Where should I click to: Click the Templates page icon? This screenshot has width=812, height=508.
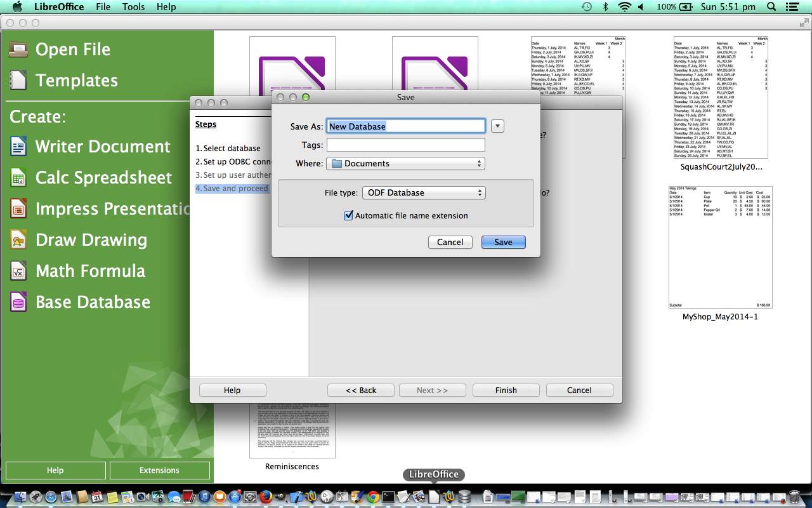(18, 80)
